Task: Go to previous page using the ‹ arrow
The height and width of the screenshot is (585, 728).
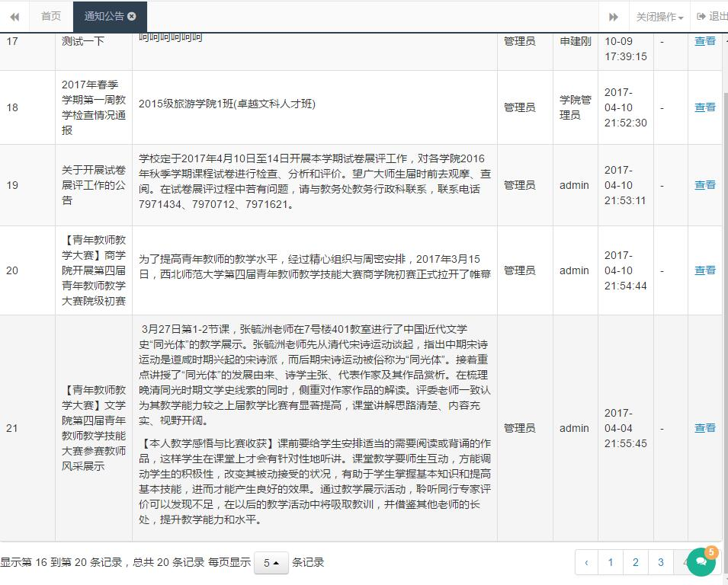Action: click(x=586, y=563)
